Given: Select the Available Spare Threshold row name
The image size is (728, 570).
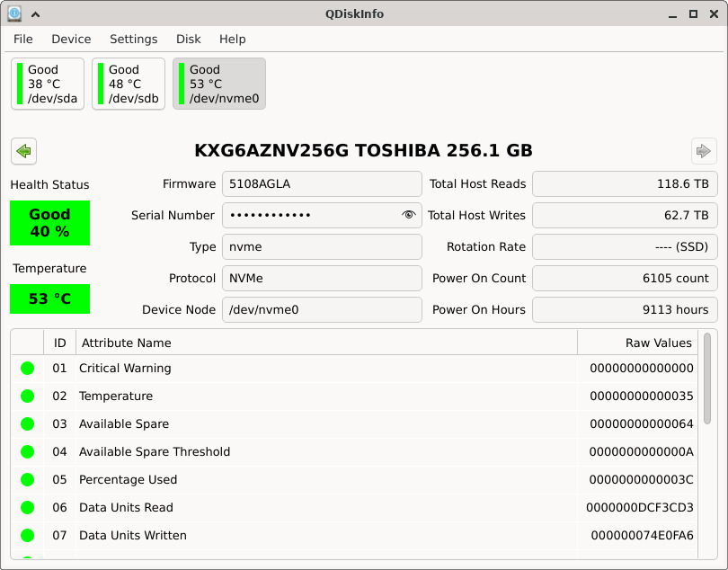Looking at the screenshot, I should pyautogui.click(x=155, y=452).
